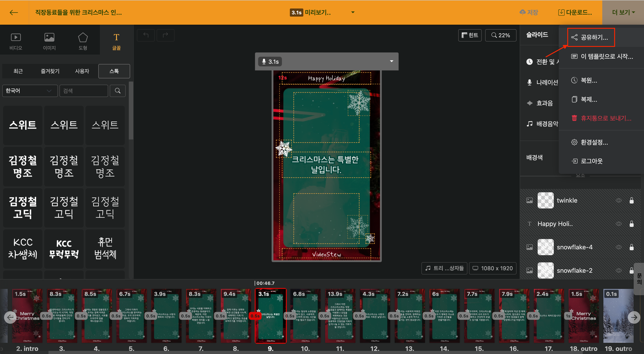The width and height of the screenshot is (644, 354).
Task: Click the 1s transition before slide 18
Action: pyautogui.click(x=568, y=316)
